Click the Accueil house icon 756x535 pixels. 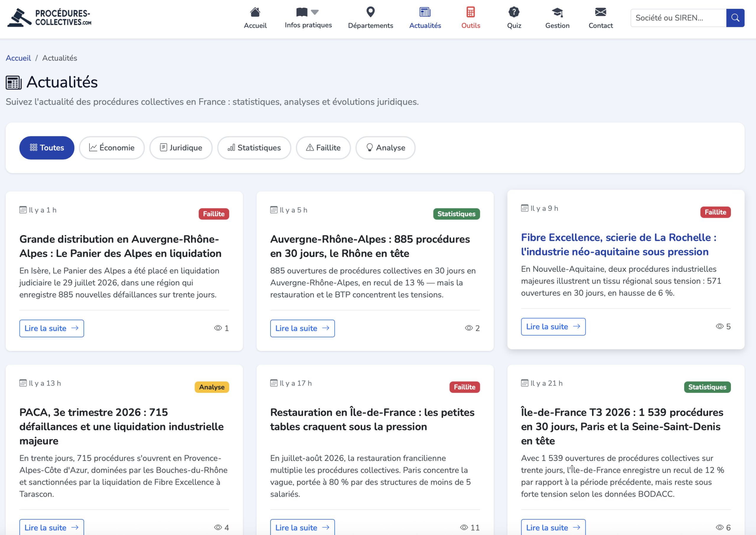click(255, 12)
